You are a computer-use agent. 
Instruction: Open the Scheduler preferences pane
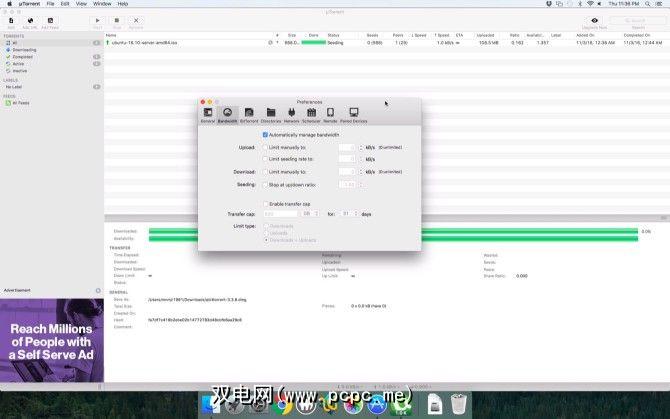coord(312,115)
